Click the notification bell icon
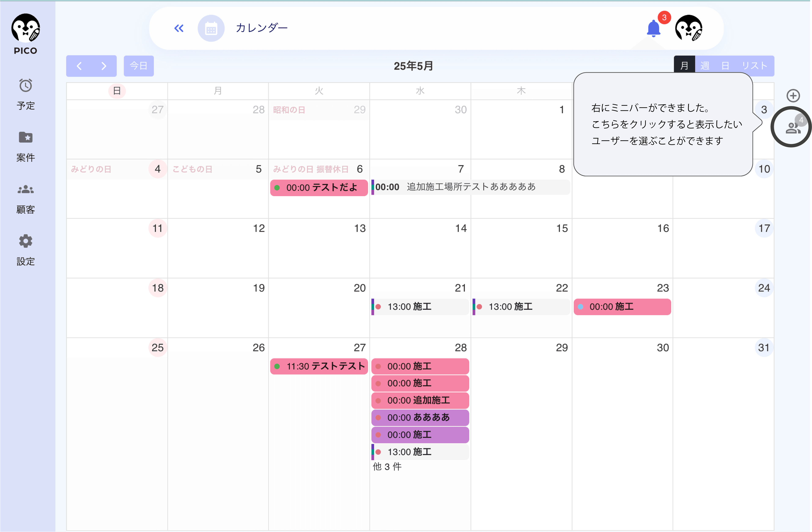Screen dimensions: 812x532 point(653,28)
